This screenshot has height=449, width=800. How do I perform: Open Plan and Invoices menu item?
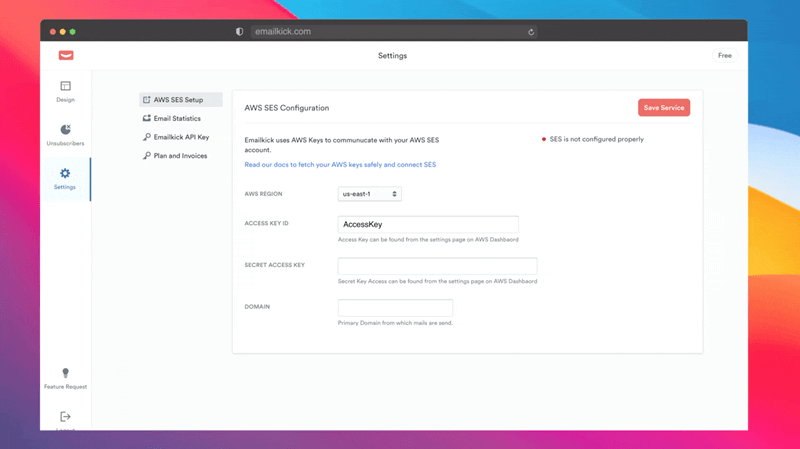click(181, 156)
